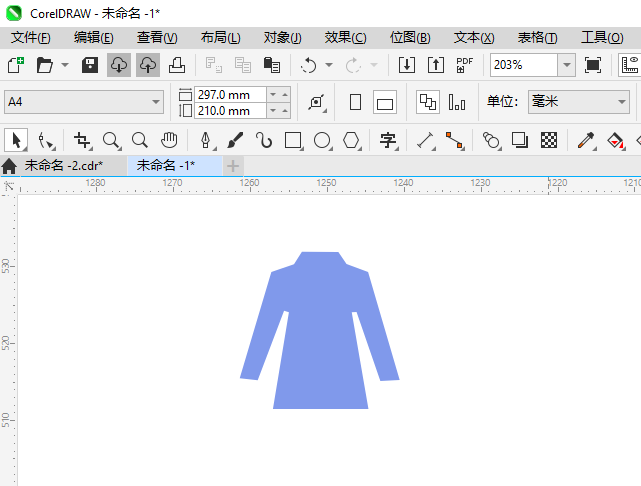The height and width of the screenshot is (486, 641).
Task: Expand the A4 page size dropdown
Action: point(156,102)
